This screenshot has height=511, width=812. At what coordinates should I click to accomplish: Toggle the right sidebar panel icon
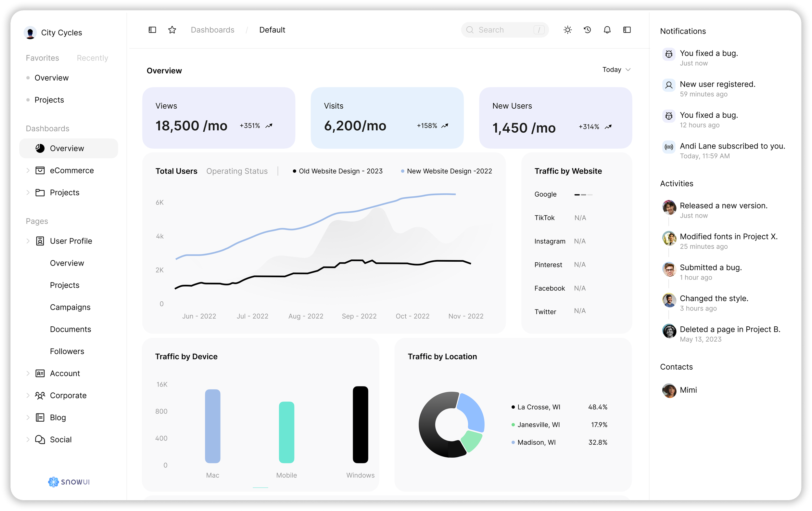tap(627, 30)
